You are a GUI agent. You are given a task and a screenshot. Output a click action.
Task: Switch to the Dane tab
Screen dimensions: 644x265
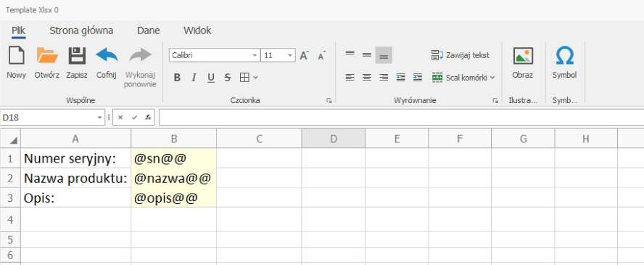tap(149, 30)
